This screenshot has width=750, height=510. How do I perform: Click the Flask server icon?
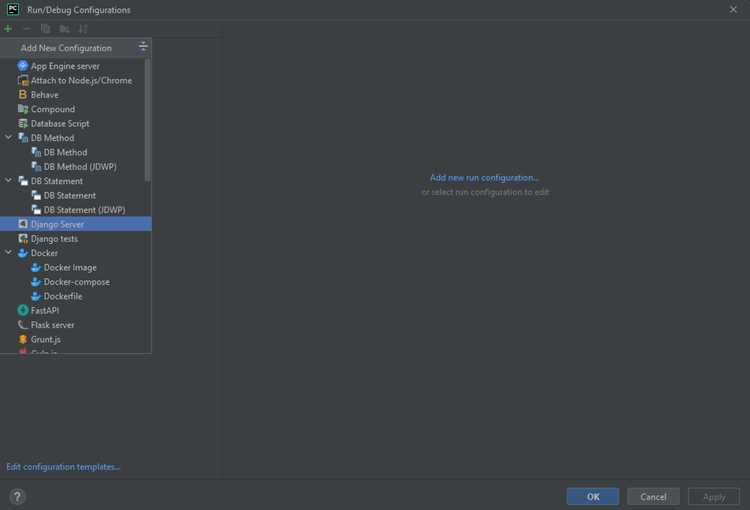pyautogui.click(x=22, y=324)
